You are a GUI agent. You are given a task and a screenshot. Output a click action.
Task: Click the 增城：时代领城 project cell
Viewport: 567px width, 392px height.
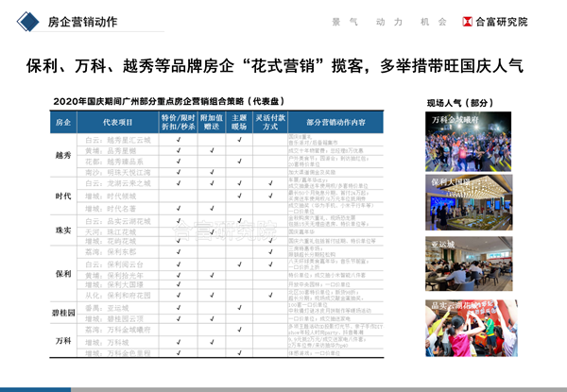[x=118, y=196]
